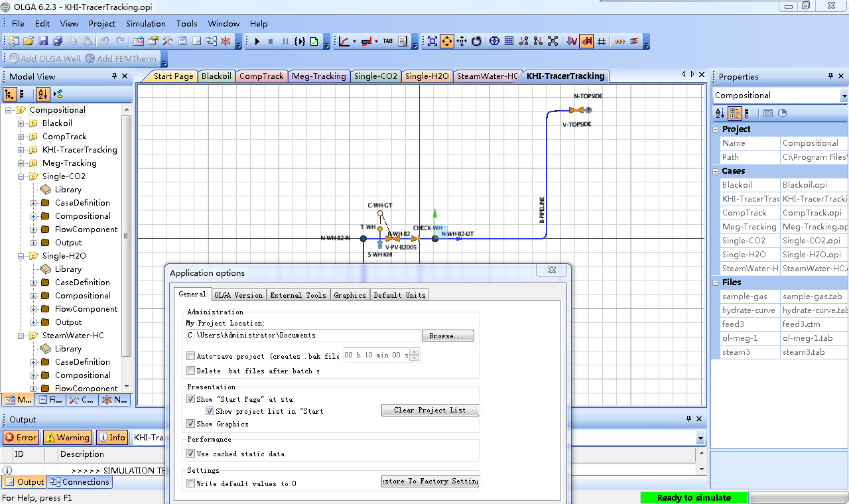This screenshot has height=504, width=849.
Task: Click the {>} batch run icon
Action: point(300,41)
